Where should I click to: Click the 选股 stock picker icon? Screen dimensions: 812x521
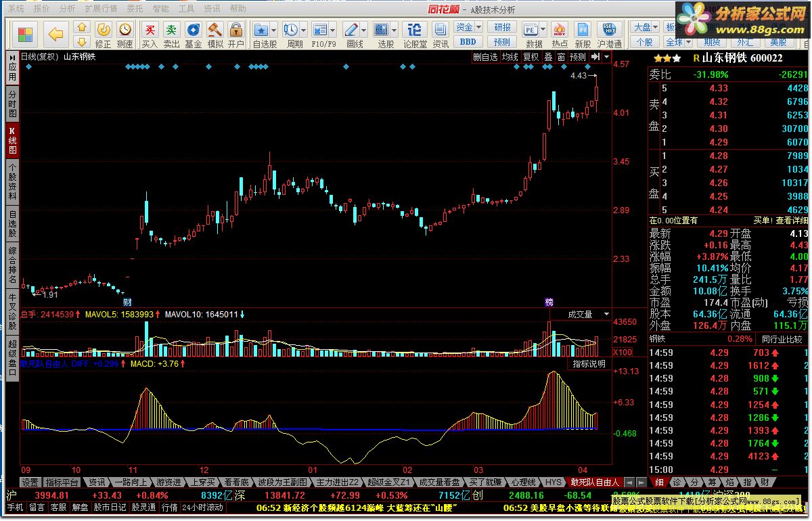point(381,30)
